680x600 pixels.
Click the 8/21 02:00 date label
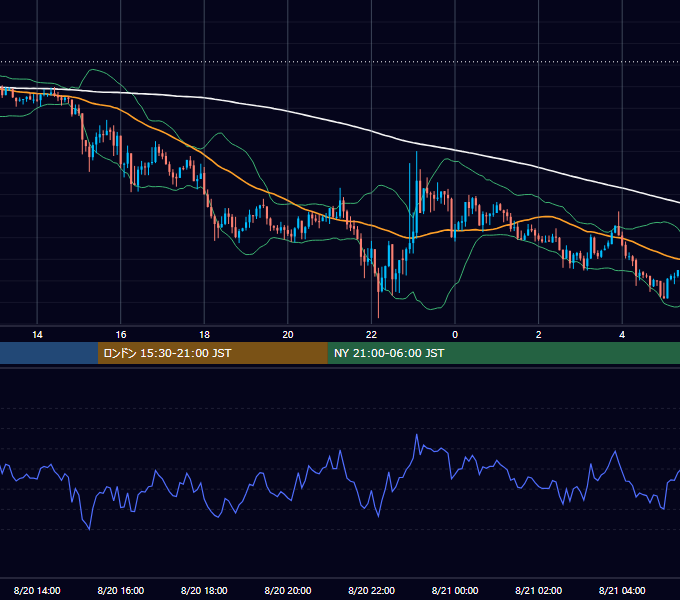point(539,590)
